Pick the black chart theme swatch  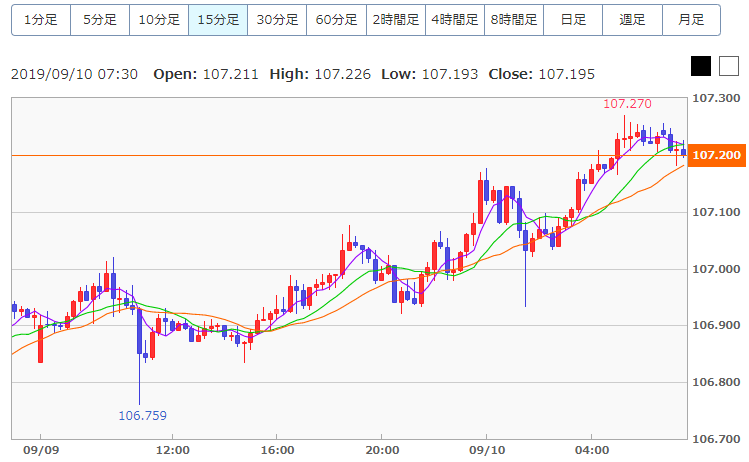click(701, 66)
